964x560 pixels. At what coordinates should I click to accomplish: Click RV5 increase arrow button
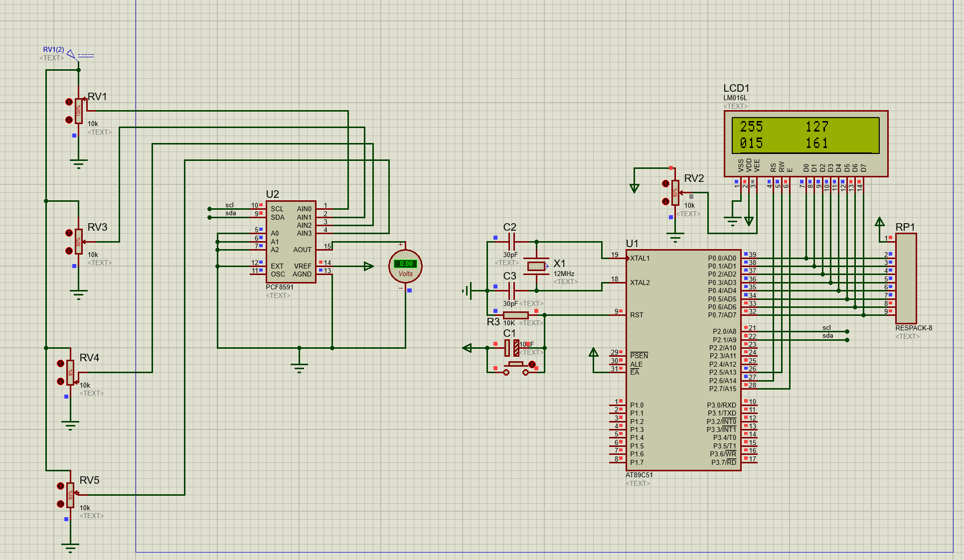tap(60, 486)
